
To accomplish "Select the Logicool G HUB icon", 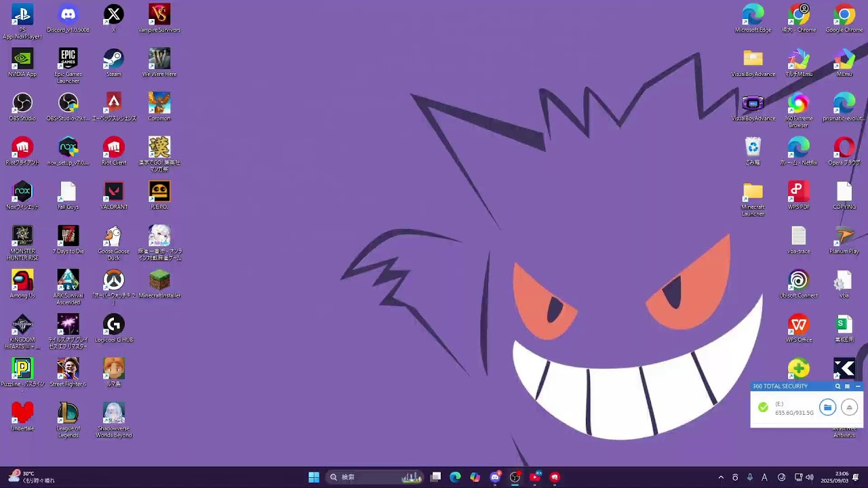I will (113, 328).
